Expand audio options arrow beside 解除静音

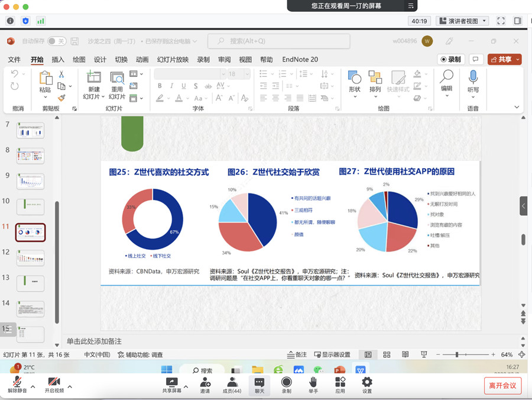point(33,387)
